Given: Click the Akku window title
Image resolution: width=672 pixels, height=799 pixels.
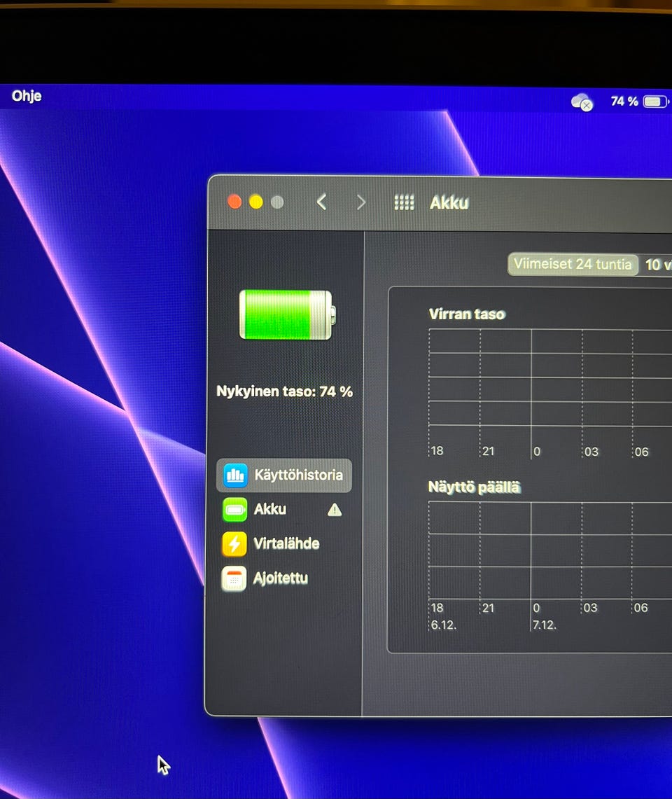Looking at the screenshot, I should (449, 203).
